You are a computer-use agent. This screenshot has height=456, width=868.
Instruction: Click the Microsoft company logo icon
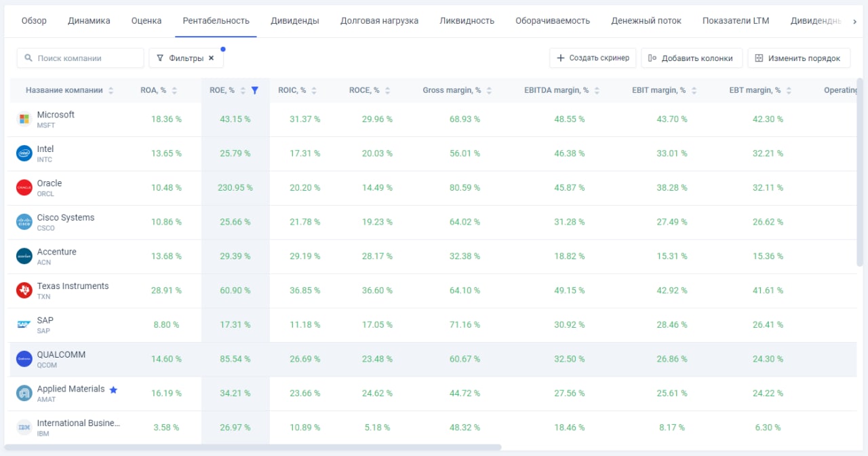[x=24, y=119]
